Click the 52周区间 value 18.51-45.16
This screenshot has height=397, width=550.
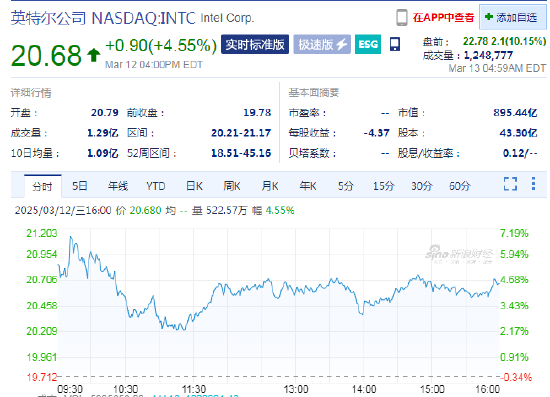pyautogui.click(x=241, y=153)
